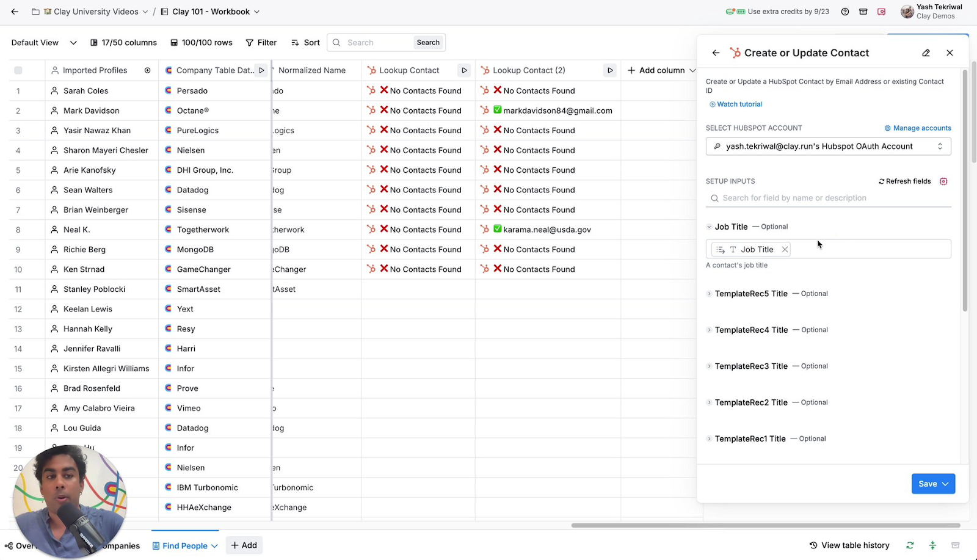Click the Add column header
Viewport: 977px width, 560px height.
coord(662,70)
